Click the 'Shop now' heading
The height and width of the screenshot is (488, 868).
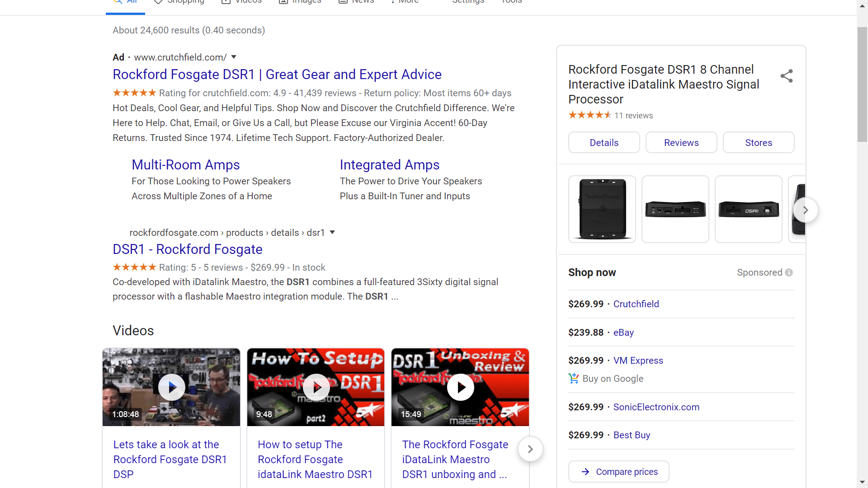[x=592, y=272]
